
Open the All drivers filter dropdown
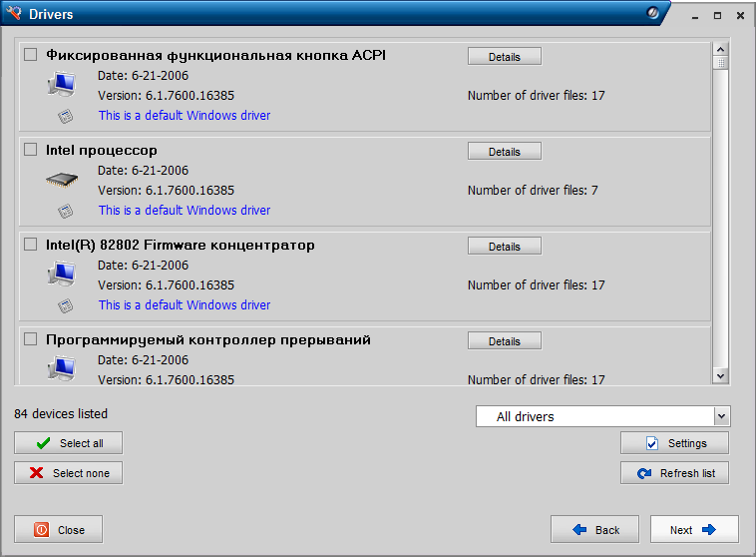click(603, 416)
